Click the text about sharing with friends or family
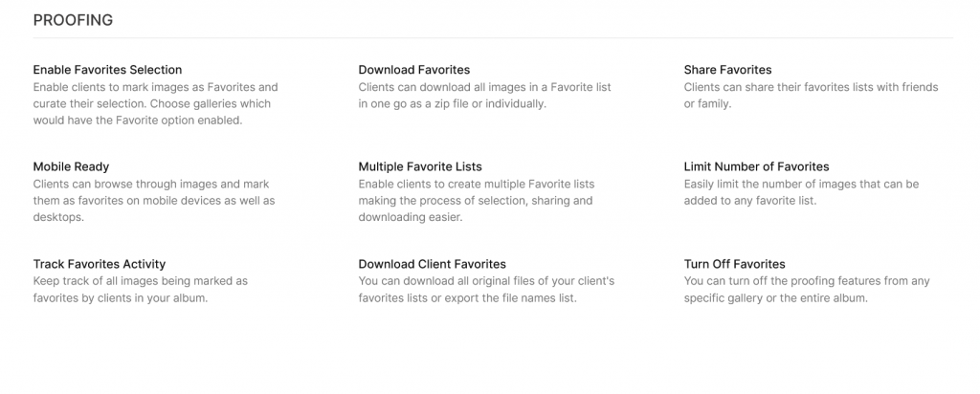 pyautogui.click(x=811, y=96)
